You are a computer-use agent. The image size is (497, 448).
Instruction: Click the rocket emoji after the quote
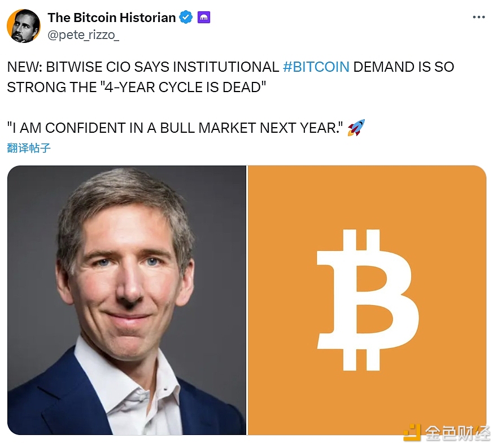356,128
